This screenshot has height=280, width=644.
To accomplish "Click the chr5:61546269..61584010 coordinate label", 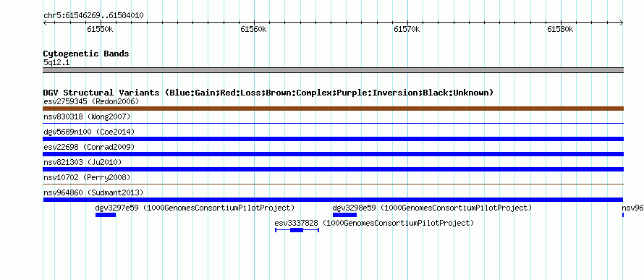I will [93, 15].
